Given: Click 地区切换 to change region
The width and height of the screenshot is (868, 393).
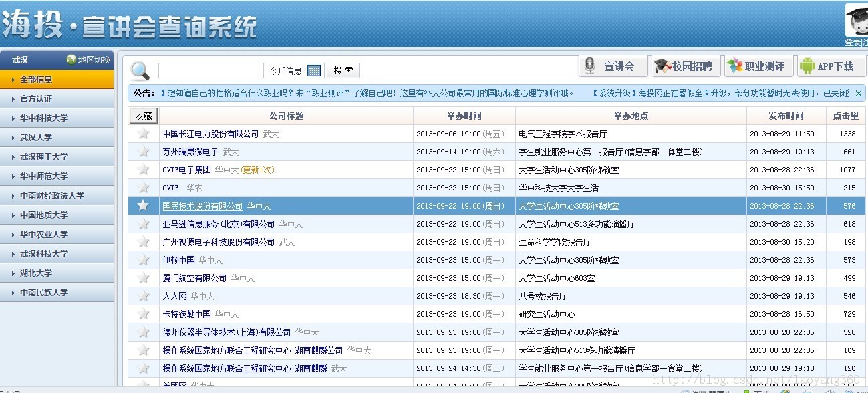Looking at the screenshot, I should [94, 59].
